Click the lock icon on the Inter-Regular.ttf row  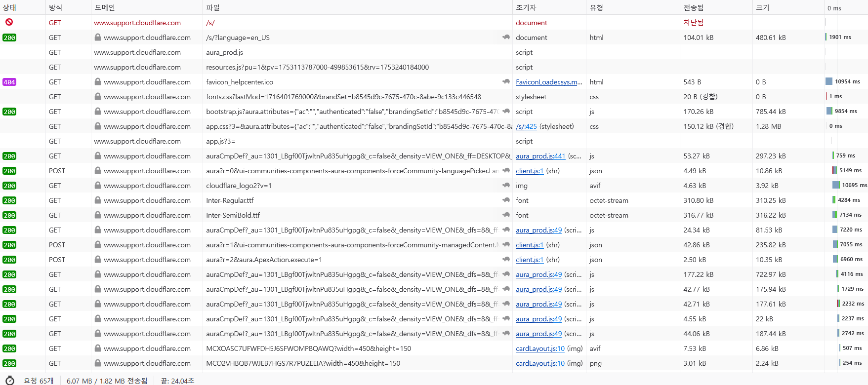point(98,200)
